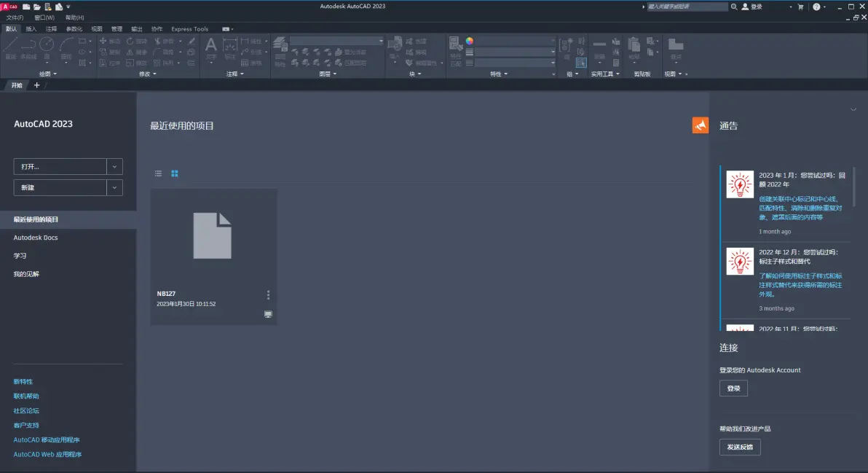Click the 发送反馈 button
The width and height of the screenshot is (868, 473).
coord(740,447)
